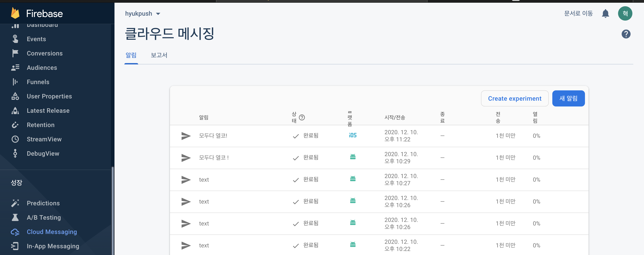The image size is (644, 255).
Task: Open notifications bell icon
Action: pyautogui.click(x=605, y=13)
